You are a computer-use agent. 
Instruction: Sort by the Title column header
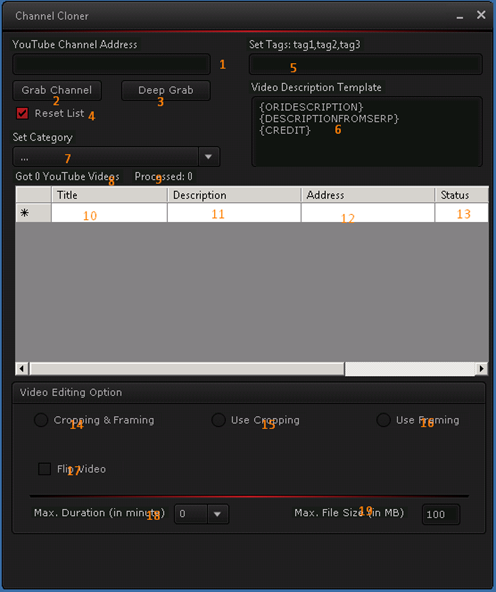(x=109, y=195)
